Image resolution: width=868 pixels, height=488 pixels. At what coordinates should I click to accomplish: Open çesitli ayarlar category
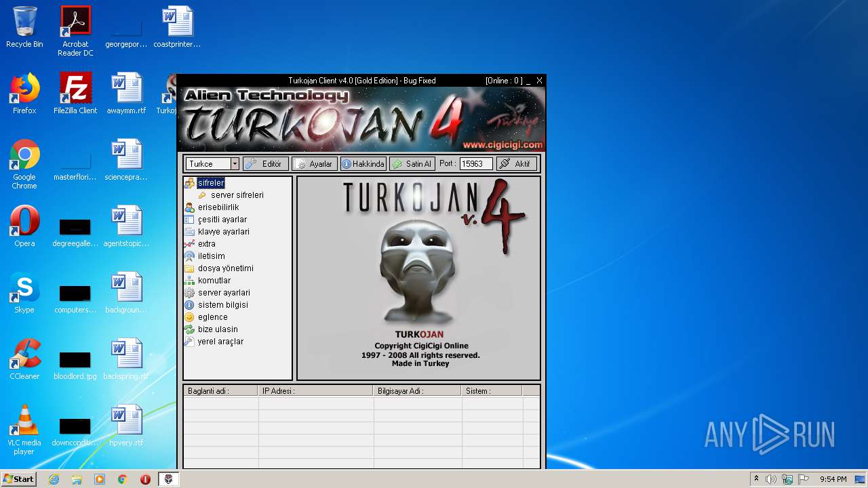[x=222, y=220]
